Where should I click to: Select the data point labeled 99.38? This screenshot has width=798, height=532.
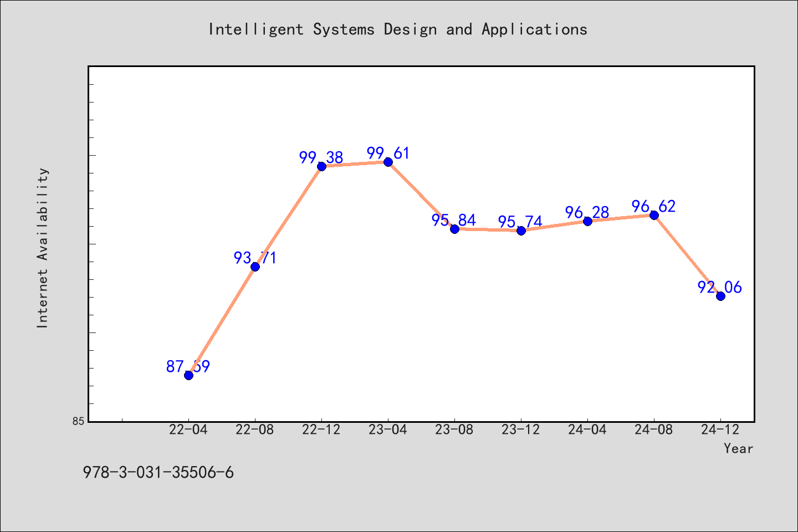(x=321, y=166)
